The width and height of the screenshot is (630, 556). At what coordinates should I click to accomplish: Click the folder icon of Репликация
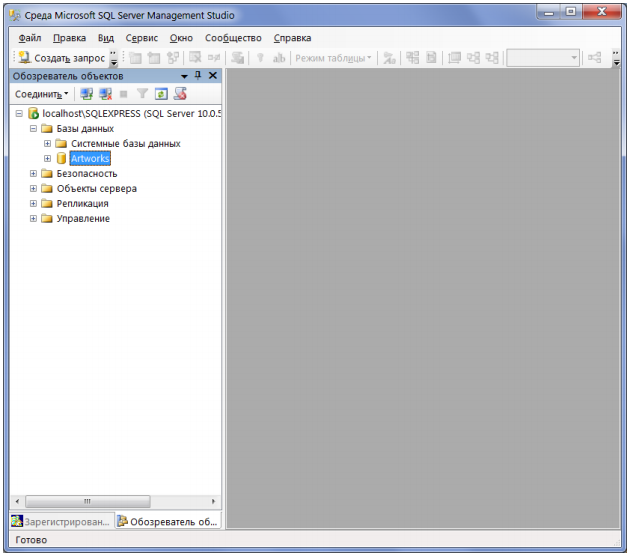tap(47, 203)
